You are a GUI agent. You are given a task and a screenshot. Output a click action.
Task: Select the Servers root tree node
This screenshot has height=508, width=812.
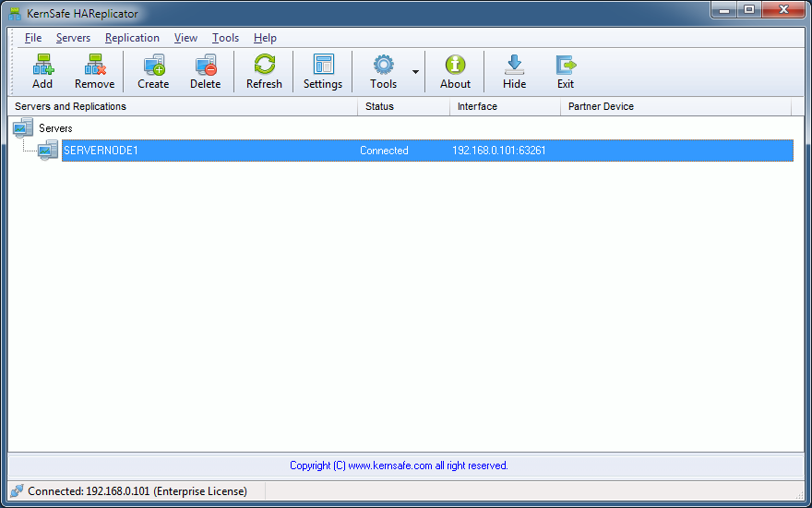click(x=55, y=128)
